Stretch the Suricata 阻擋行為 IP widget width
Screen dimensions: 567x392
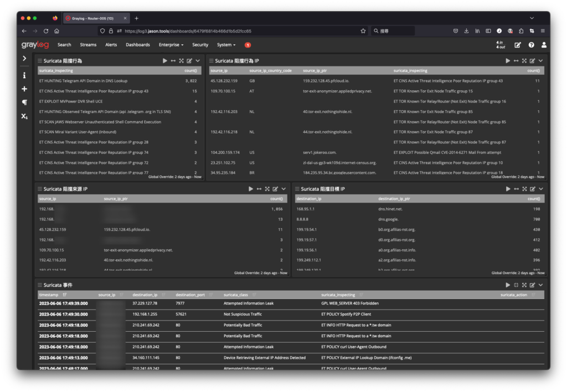[x=516, y=61]
